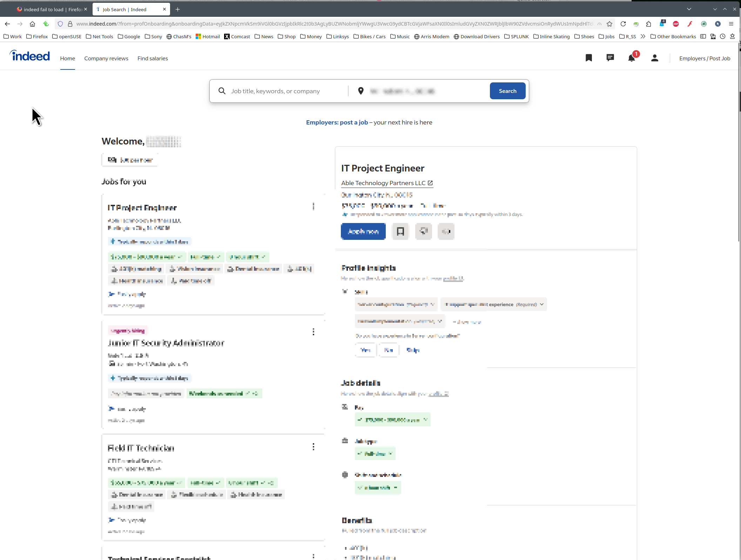The width and height of the screenshot is (741, 560).
Task: Bookmark this page with the star icon
Action: 609,24
